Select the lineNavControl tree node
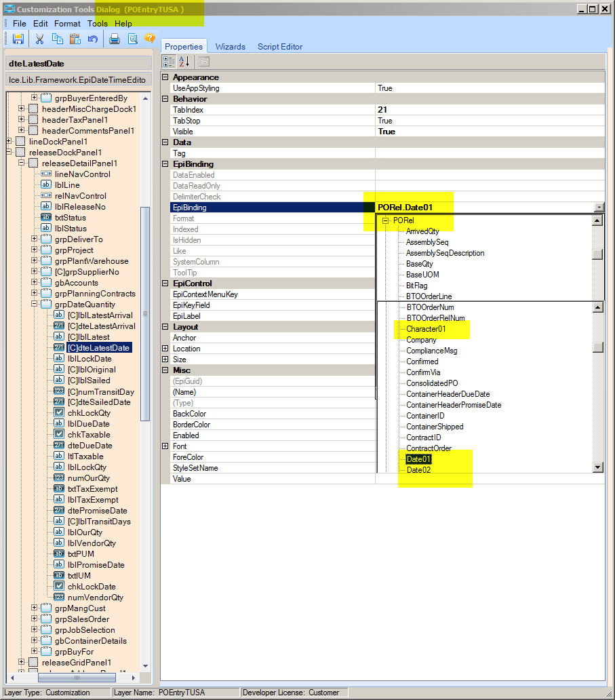 click(x=83, y=174)
